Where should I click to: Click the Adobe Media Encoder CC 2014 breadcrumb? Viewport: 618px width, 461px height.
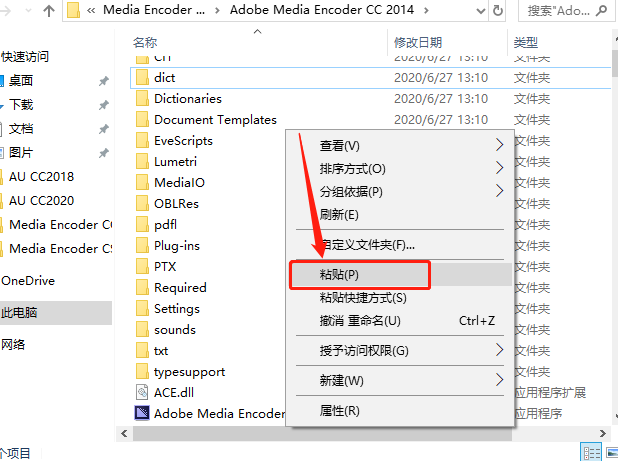click(322, 10)
